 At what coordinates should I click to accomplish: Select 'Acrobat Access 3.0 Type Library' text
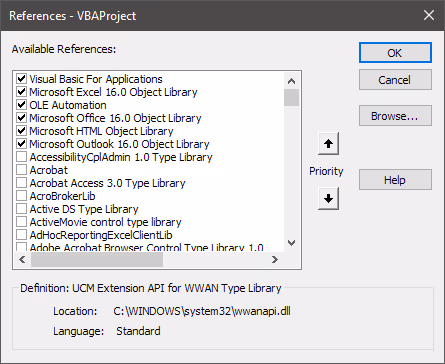pos(107,183)
